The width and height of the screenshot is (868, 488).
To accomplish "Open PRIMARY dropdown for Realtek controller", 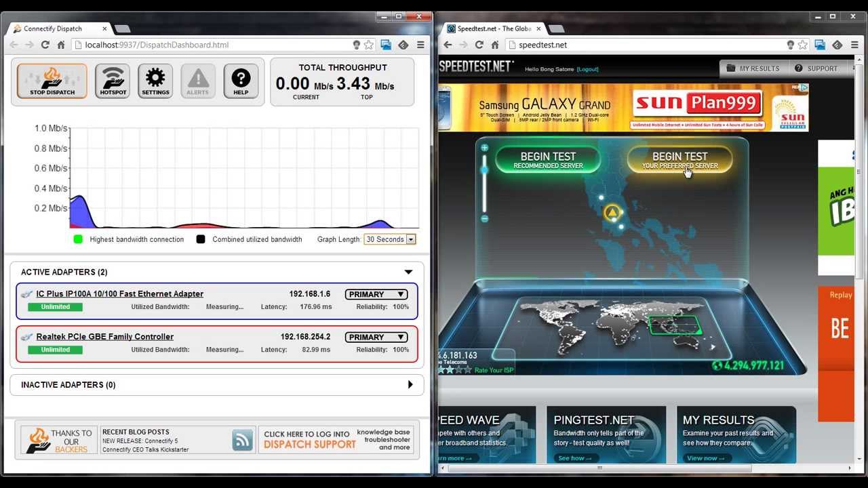I will pyautogui.click(x=376, y=337).
